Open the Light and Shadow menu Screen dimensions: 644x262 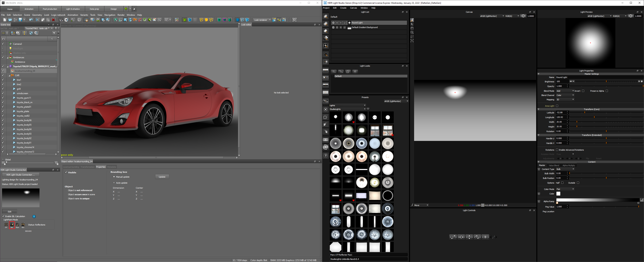tap(72, 9)
